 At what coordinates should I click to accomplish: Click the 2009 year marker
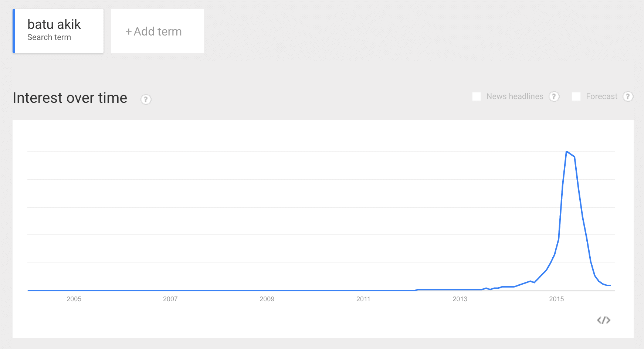click(x=267, y=299)
